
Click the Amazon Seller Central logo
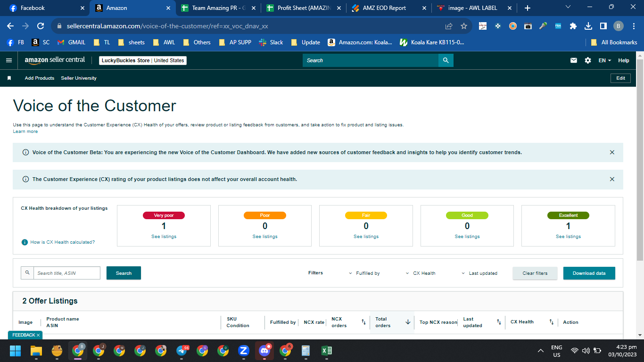click(55, 60)
